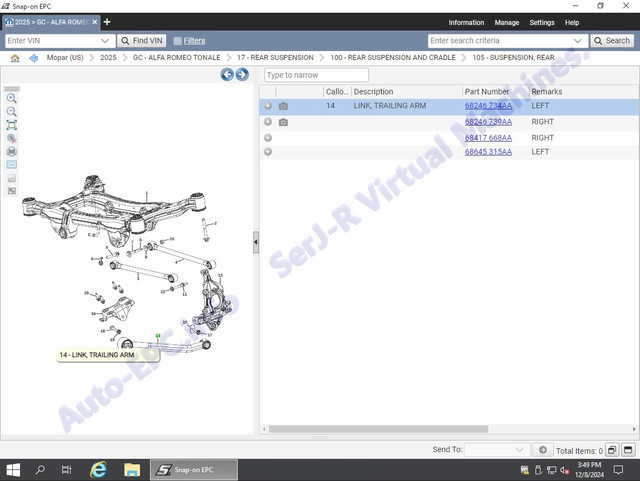640x481 pixels.
Task: Go to the next diagram with right arrow
Action: click(242, 74)
